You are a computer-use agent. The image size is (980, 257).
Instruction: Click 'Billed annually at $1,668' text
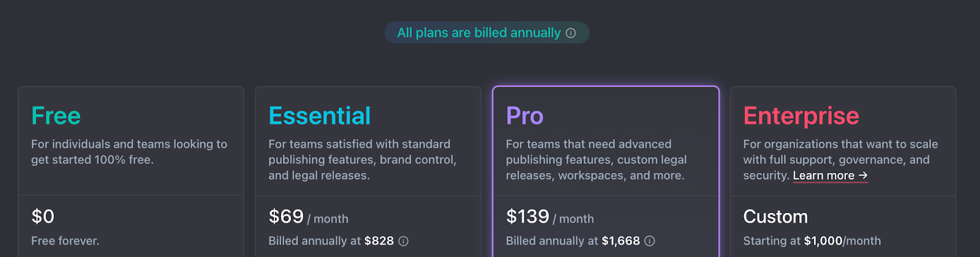point(573,241)
